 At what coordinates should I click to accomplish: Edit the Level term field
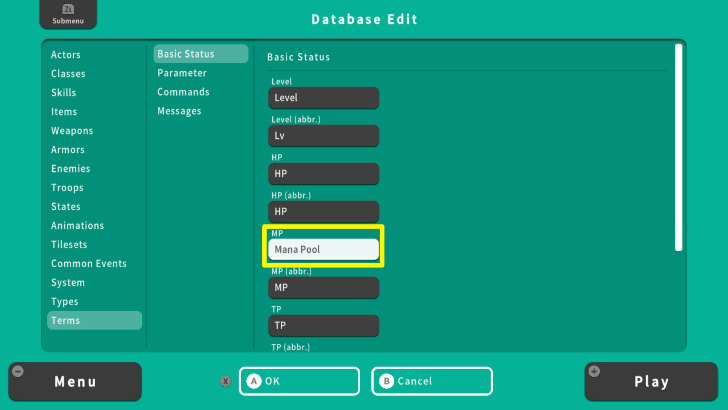click(x=324, y=98)
